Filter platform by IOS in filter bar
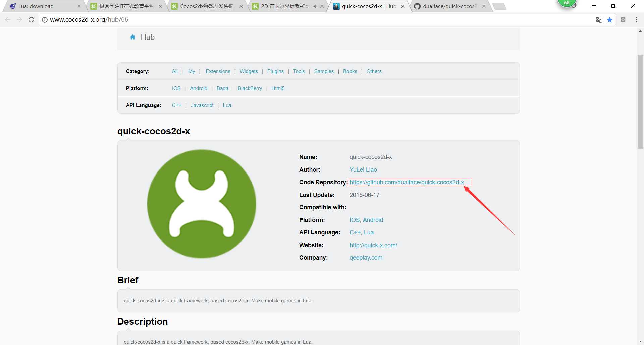The height and width of the screenshot is (345, 644). 176,88
